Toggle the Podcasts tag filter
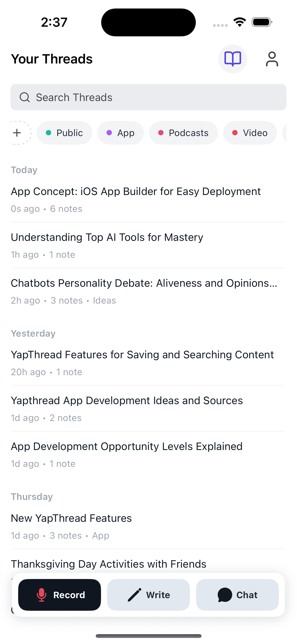The width and height of the screenshot is (297, 644). click(183, 133)
